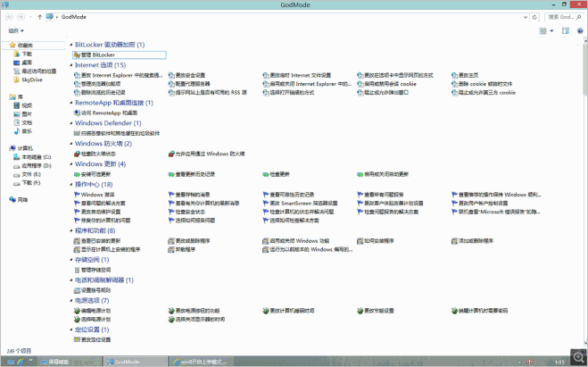Viewport: 588px width, 367px height.
Task: Open 更改用户帐户控制设置 item
Action: 480,203
